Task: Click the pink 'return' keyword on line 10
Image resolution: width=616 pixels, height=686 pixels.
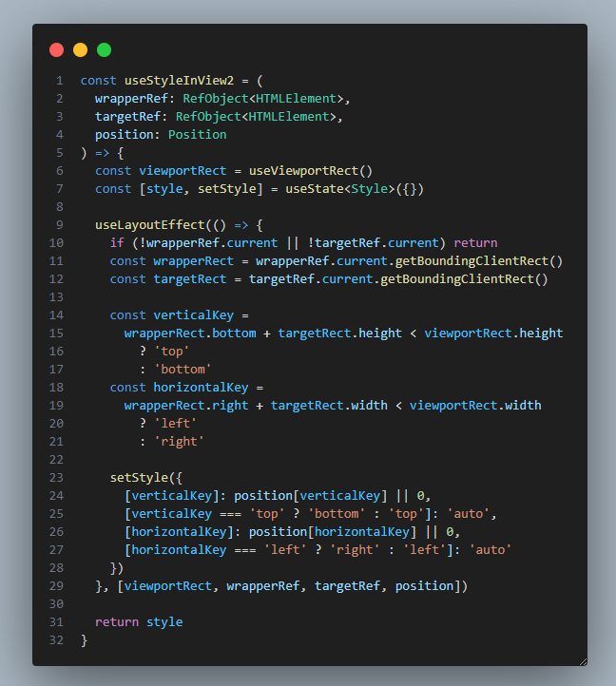Action: pos(475,243)
